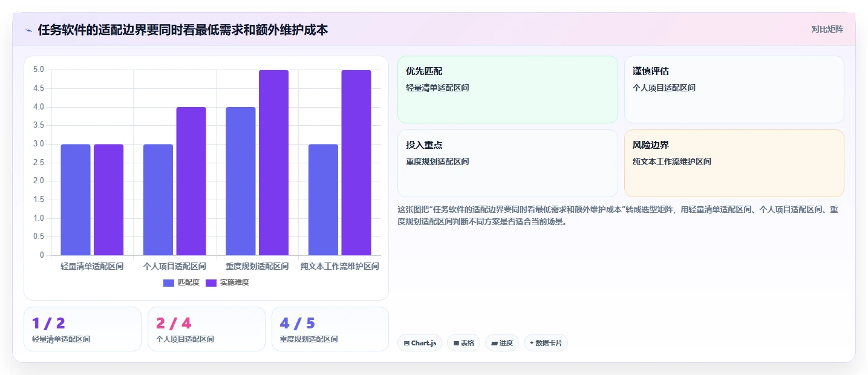Click the 2.5 y-axis value
The height and width of the screenshot is (375, 868).
coord(39,162)
